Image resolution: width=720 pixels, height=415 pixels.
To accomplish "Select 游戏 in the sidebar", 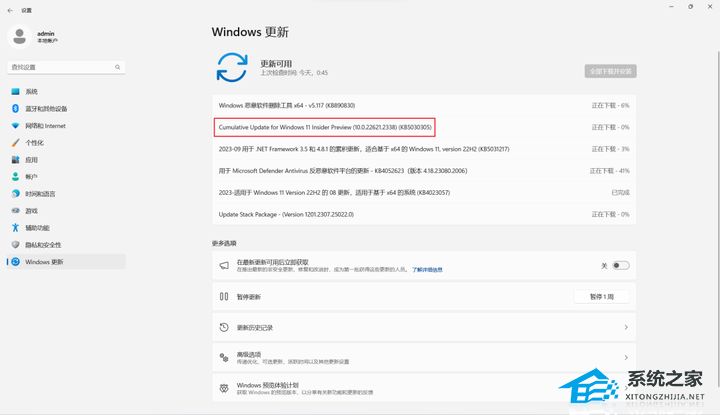I will 66,211.
